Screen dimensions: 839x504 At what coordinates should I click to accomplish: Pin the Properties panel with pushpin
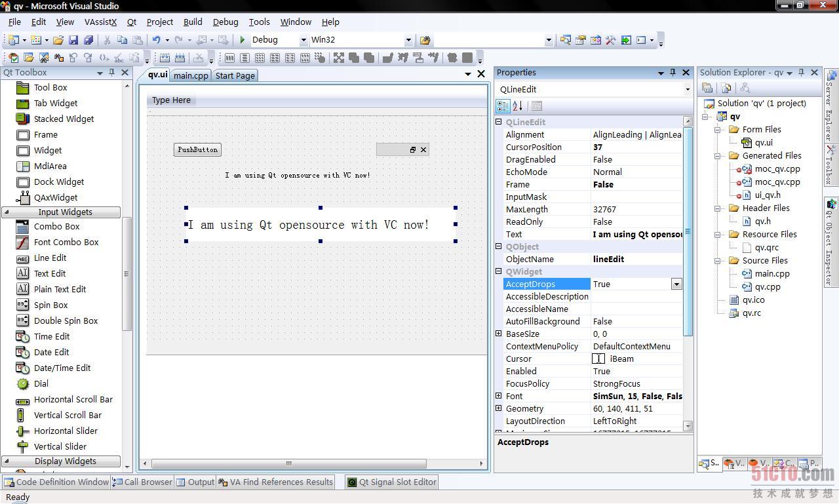[x=673, y=72]
